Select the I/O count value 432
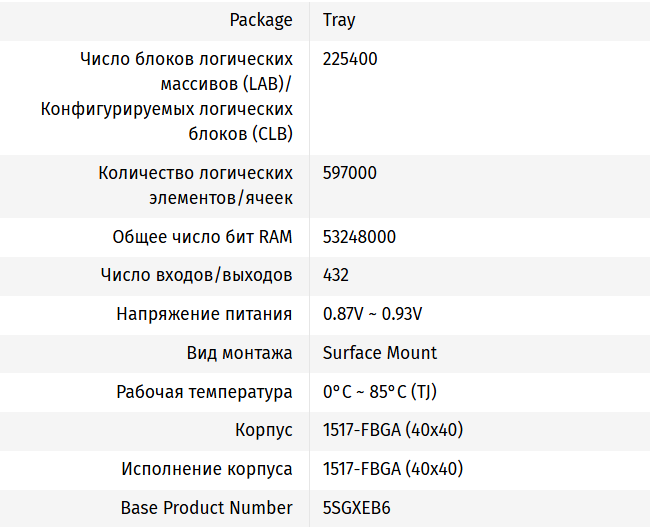The height and width of the screenshot is (527, 650). point(336,275)
